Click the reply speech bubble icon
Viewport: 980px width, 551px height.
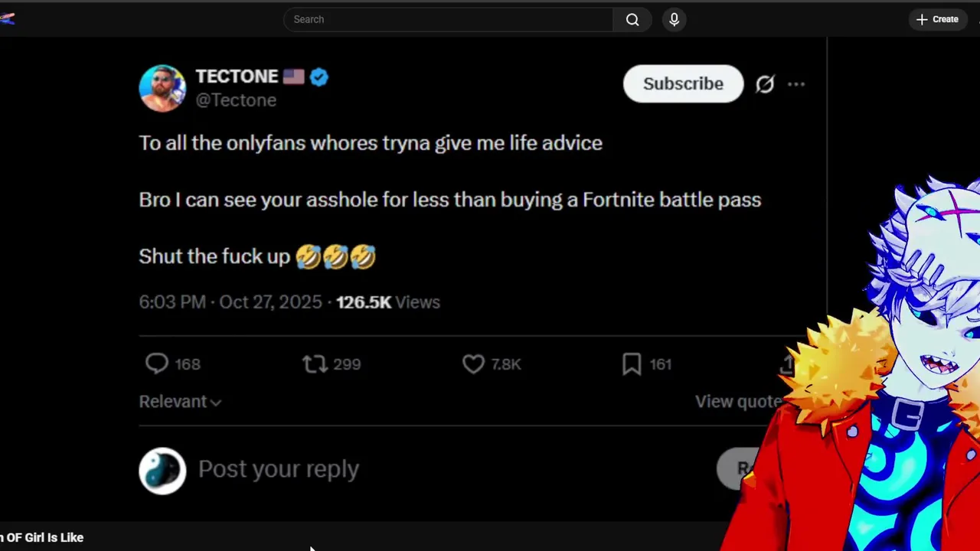(x=157, y=364)
